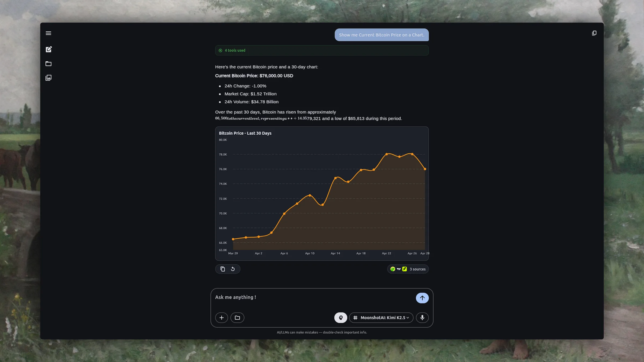
Task: Toggle the reasoning lightbulb button
Action: coord(341,318)
